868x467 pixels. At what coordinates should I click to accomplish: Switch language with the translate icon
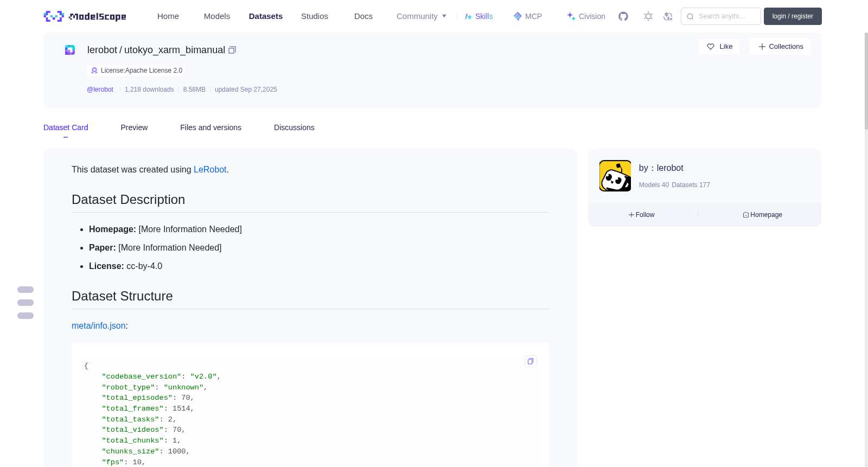pos(668,16)
